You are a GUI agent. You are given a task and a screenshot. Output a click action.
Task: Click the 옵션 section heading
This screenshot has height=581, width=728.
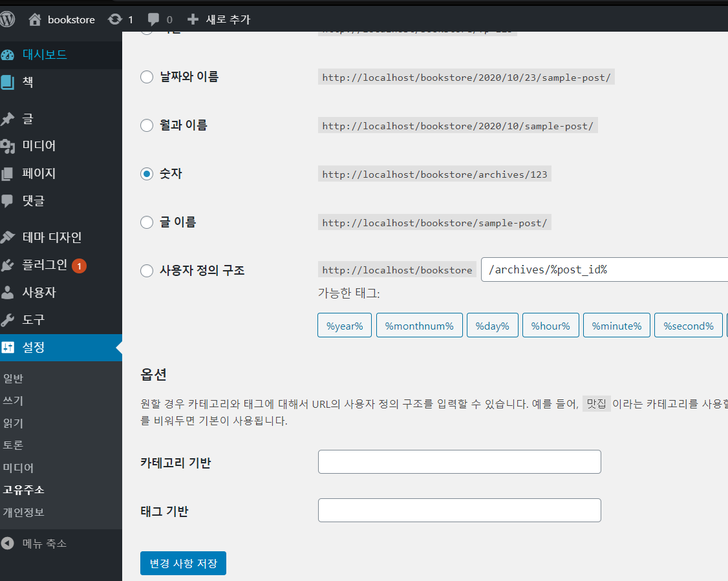153,374
